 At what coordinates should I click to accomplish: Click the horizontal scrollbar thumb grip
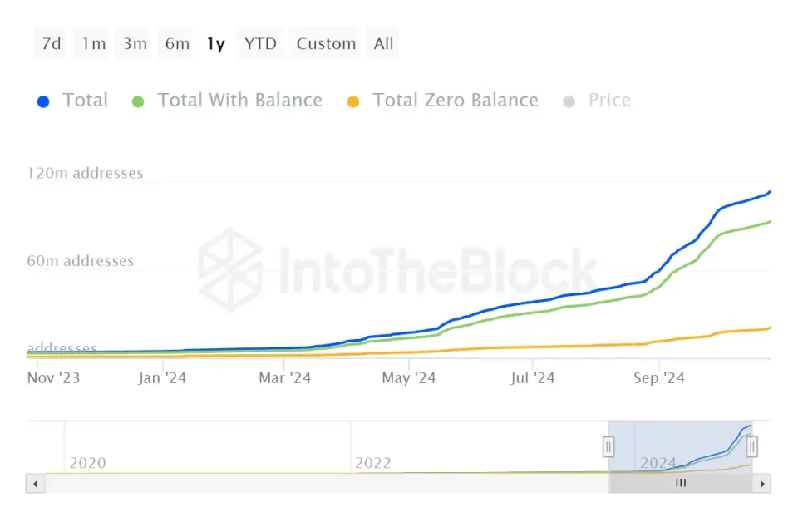pos(681,483)
